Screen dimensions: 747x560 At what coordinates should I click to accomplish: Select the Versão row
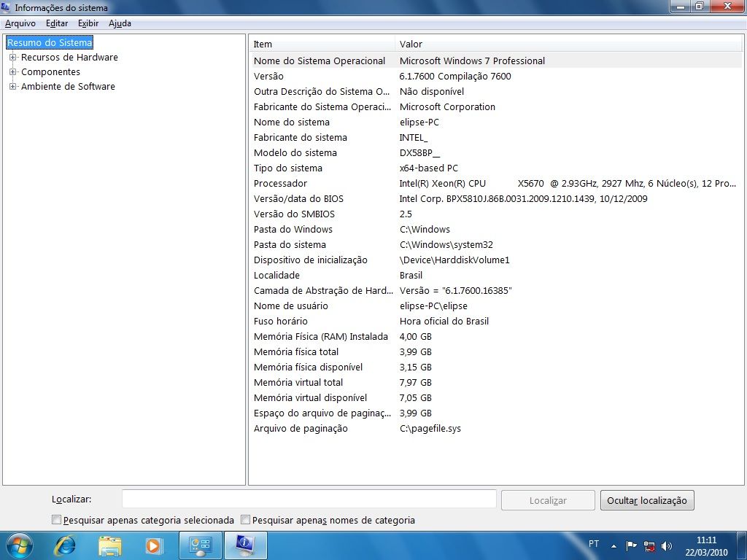coord(495,76)
